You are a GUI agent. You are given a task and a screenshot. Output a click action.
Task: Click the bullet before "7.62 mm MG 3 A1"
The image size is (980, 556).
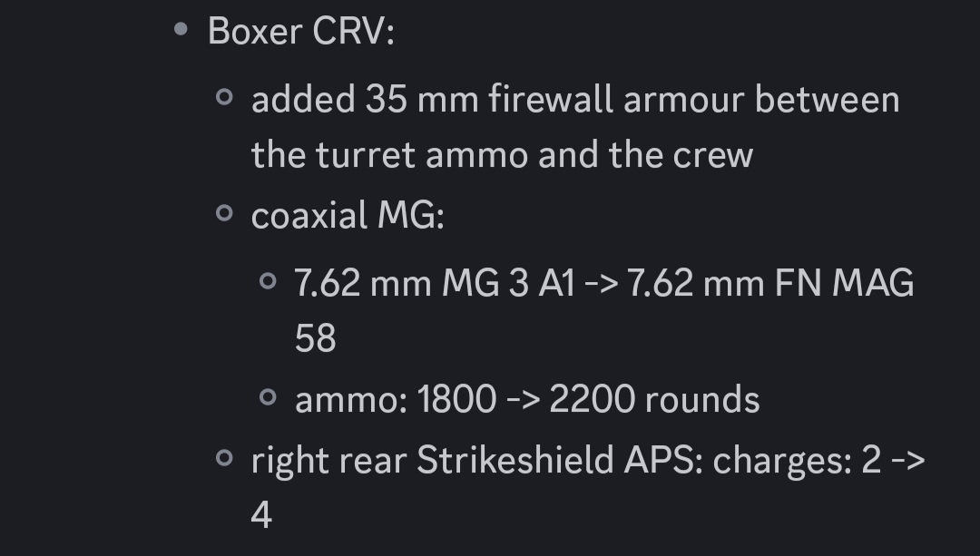(268, 281)
